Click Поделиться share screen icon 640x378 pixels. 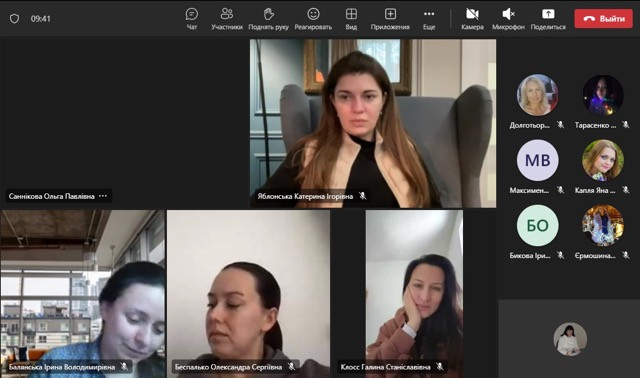548,14
